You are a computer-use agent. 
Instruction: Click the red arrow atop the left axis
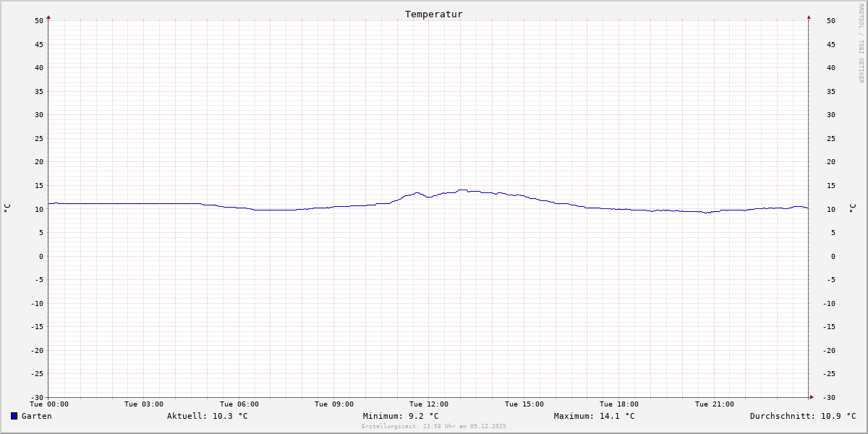point(48,17)
